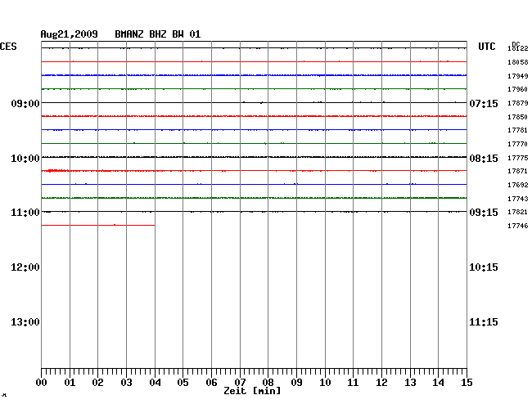
Task: Click the DC value 17692
Action: coord(518,185)
